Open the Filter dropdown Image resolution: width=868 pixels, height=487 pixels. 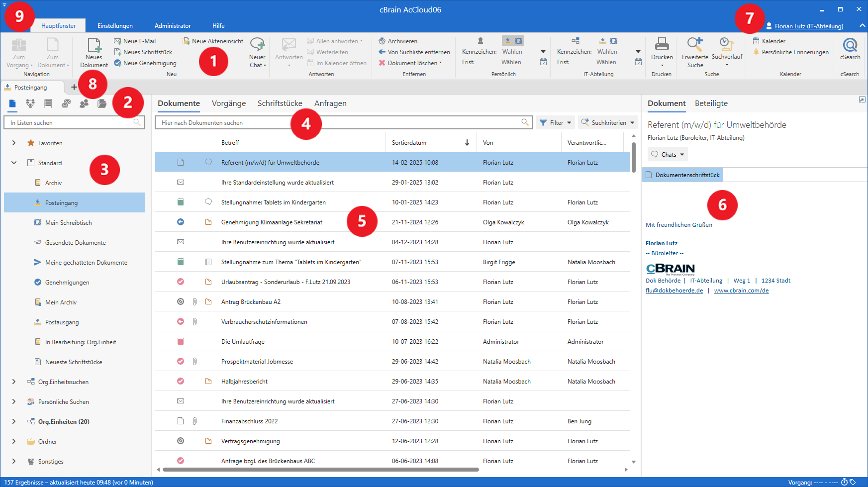coord(556,122)
